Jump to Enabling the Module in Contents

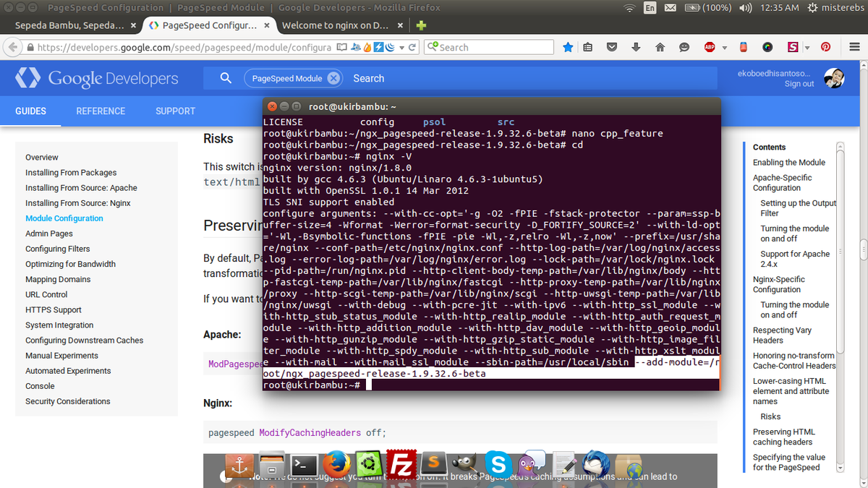(789, 163)
